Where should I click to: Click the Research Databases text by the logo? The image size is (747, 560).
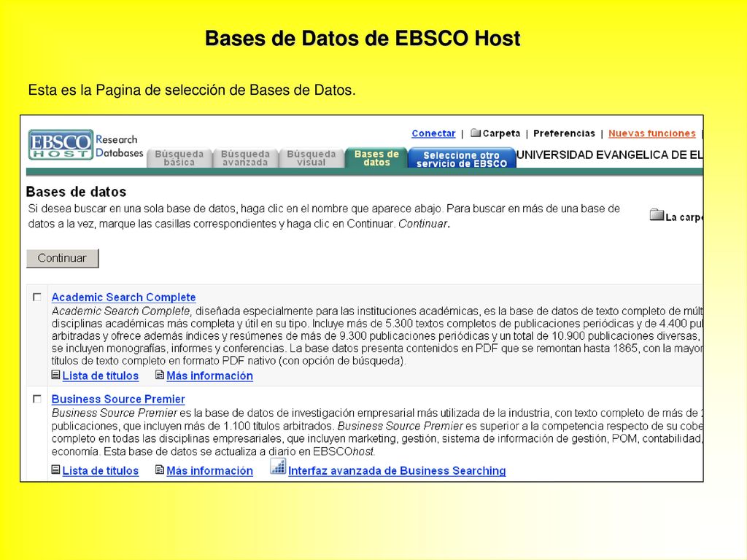tap(119, 146)
